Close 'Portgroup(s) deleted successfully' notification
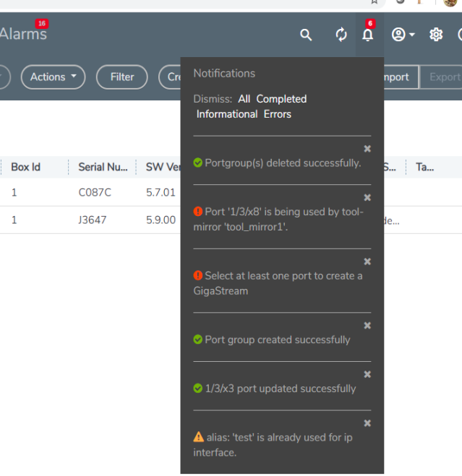This screenshot has width=462, height=476. (x=367, y=149)
